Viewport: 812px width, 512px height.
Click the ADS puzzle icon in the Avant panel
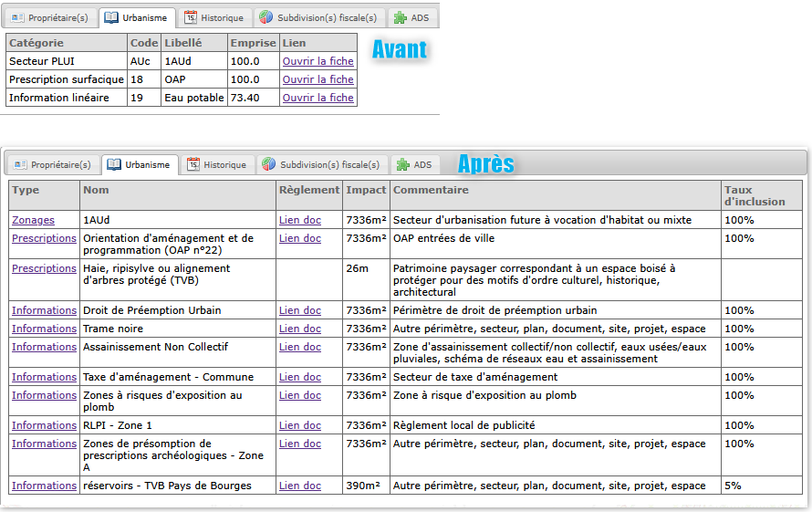click(400, 18)
